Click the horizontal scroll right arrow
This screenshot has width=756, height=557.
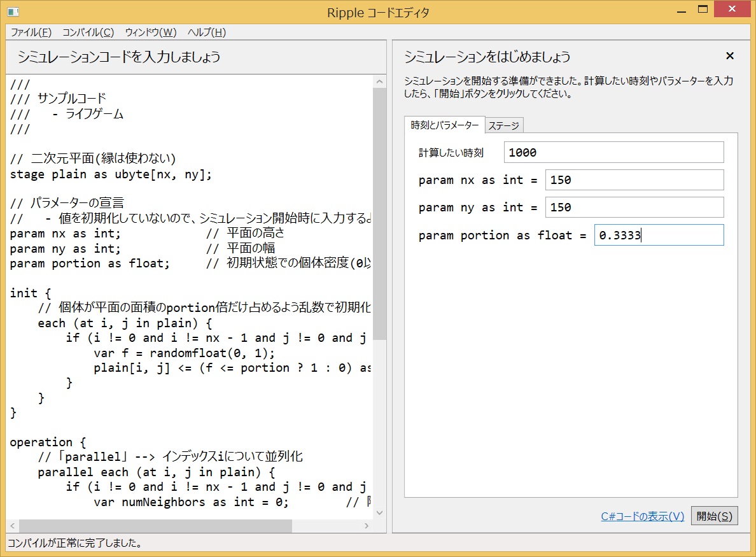point(367,526)
